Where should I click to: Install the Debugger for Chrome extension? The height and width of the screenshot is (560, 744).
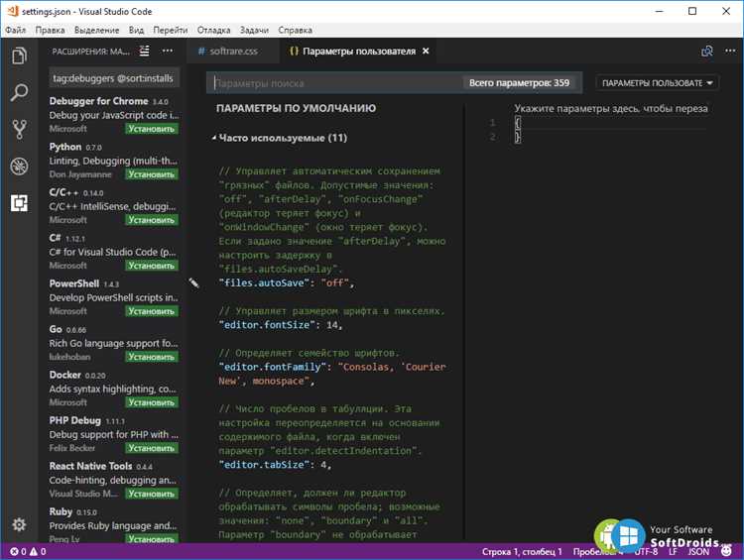click(x=152, y=129)
